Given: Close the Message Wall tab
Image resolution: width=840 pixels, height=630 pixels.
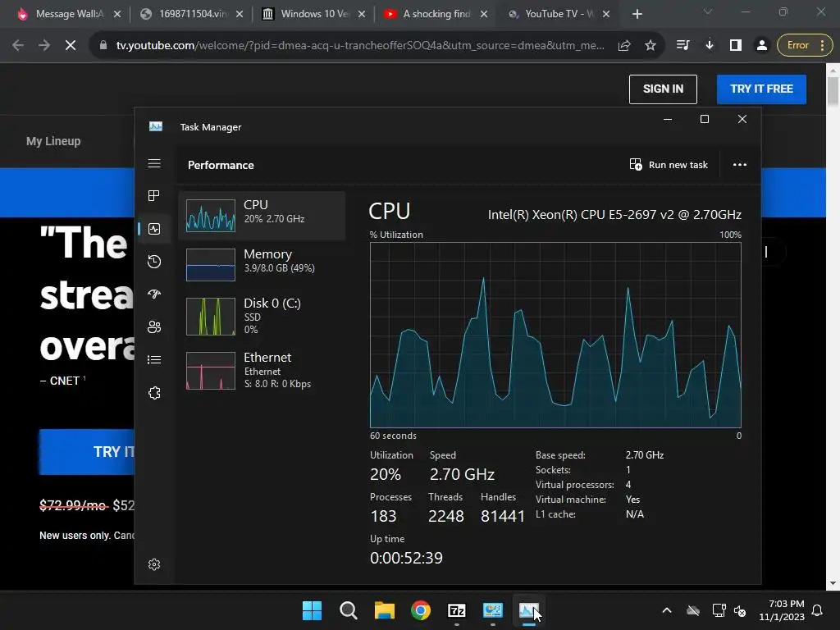Looking at the screenshot, I should point(117,14).
